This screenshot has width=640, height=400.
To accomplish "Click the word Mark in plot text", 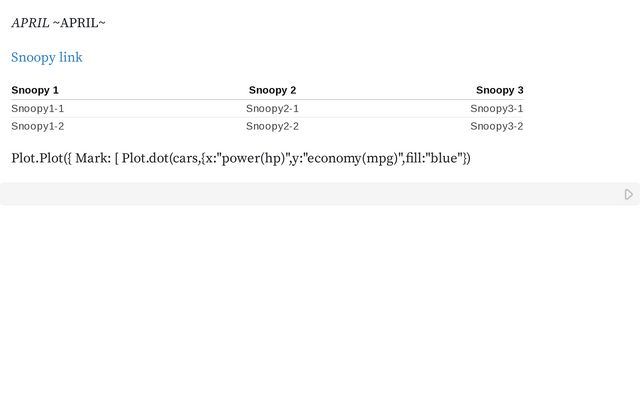I will (x=92, y=158).
